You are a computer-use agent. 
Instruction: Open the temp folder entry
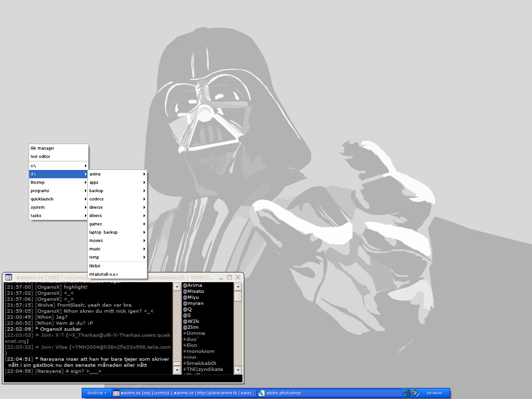pyautogui.click(x=117, y=257)
